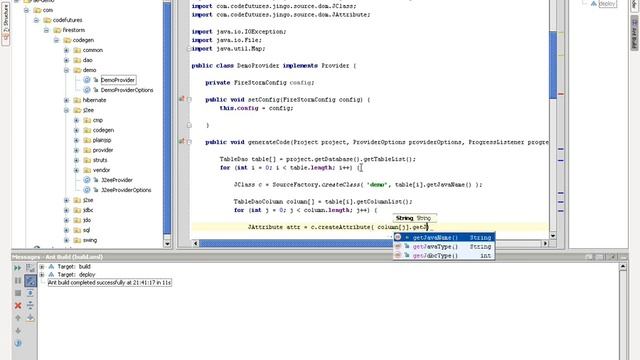Expand the vendor package

tap(76, 170)
